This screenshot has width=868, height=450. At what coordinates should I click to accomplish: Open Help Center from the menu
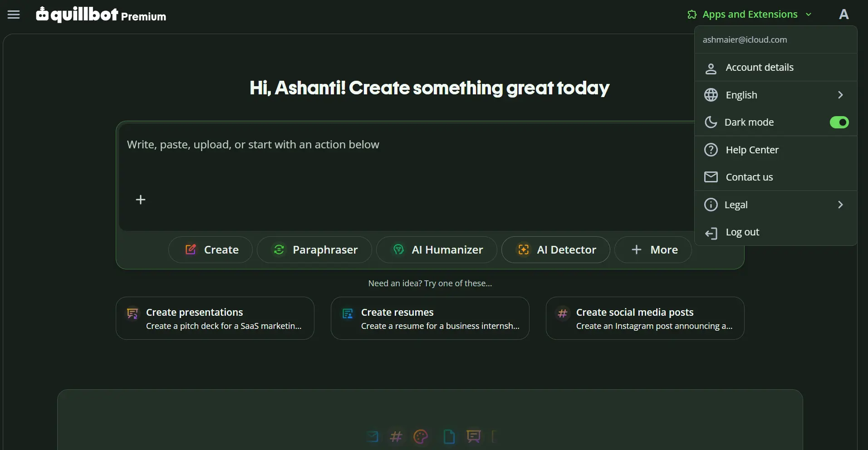[x=776, y=150]
